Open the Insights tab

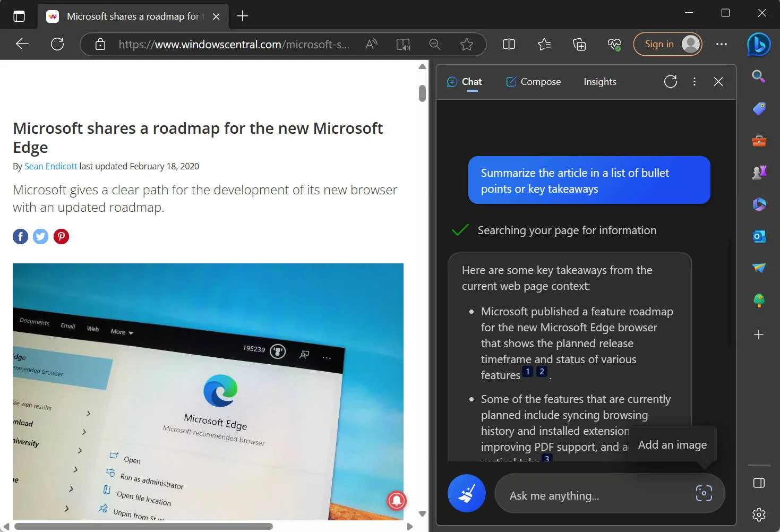tap(599, 81)
